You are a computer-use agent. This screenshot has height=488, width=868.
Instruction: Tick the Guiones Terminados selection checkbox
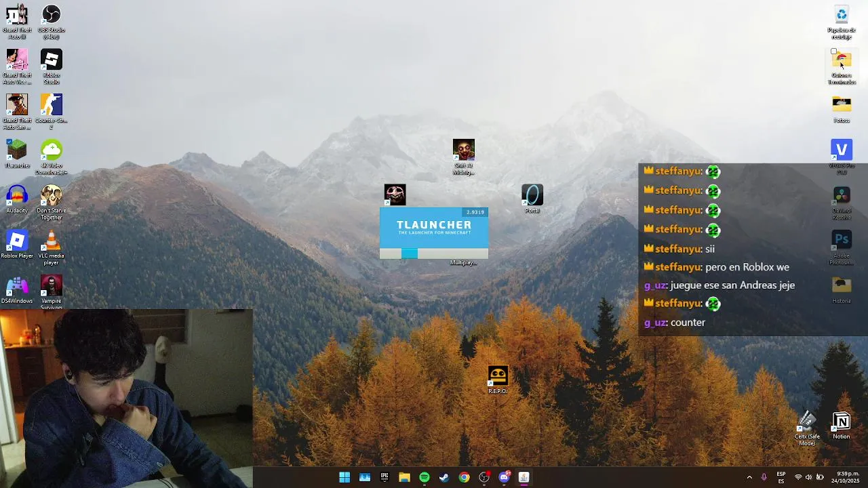click(x=834, y=52)
